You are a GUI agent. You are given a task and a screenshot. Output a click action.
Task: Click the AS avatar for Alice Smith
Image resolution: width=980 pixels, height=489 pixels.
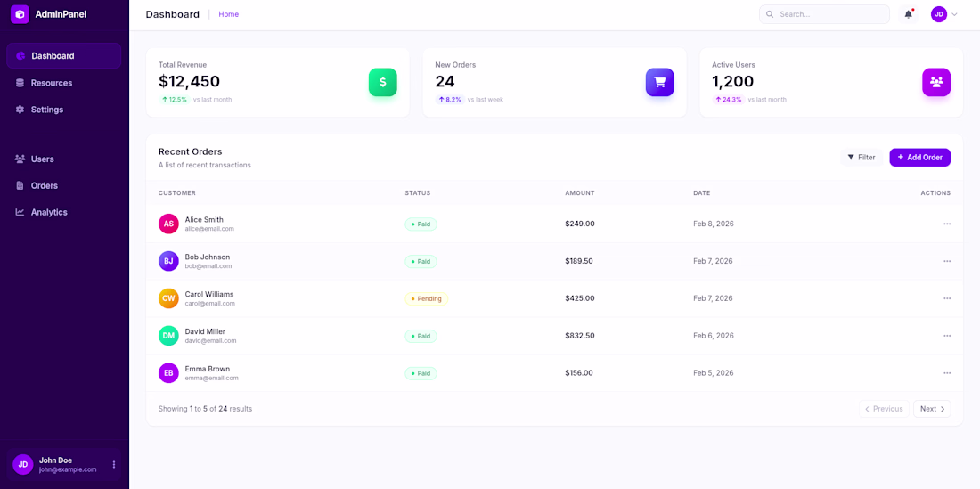point(168,224)
